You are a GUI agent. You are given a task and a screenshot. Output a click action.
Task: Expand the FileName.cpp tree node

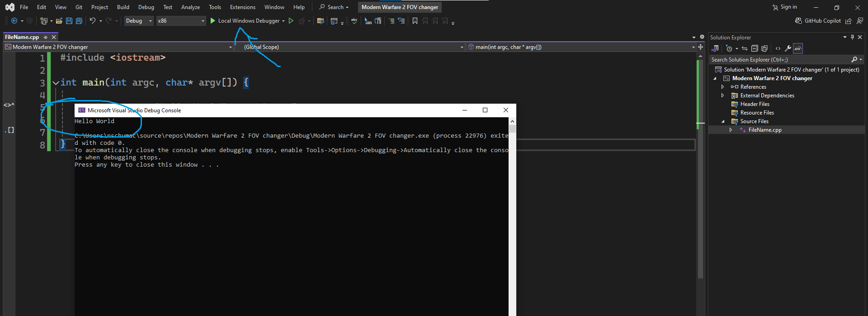[x=731, y=130]
